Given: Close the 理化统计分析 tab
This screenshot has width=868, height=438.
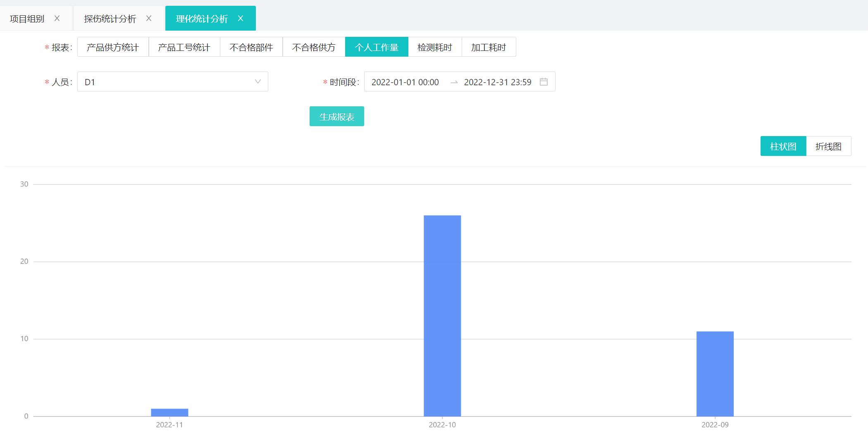Looking at the screenshot, I should point(241,19).
